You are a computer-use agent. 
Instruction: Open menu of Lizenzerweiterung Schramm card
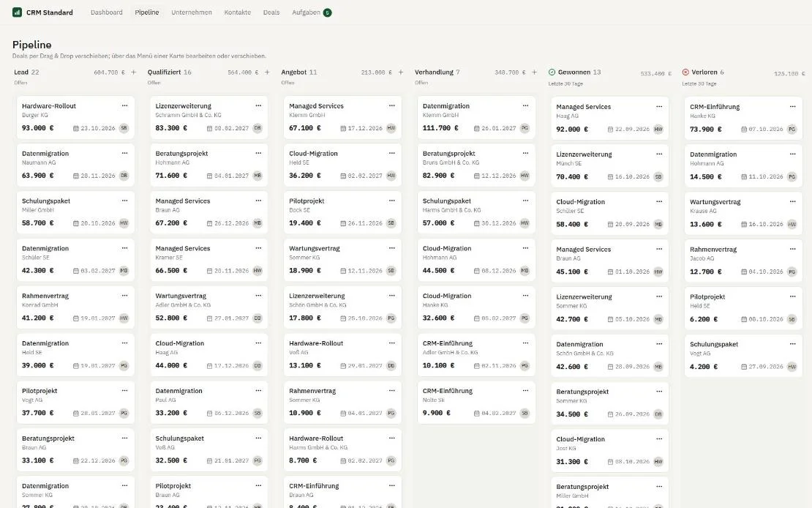(258, 105)
